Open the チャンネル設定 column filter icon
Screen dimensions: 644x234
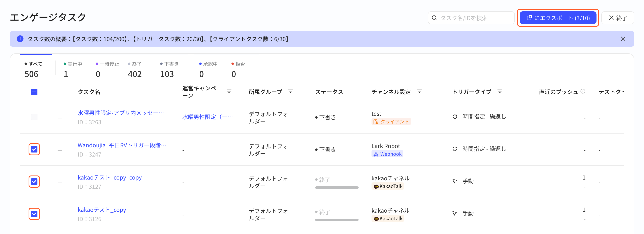pos(419,92)
